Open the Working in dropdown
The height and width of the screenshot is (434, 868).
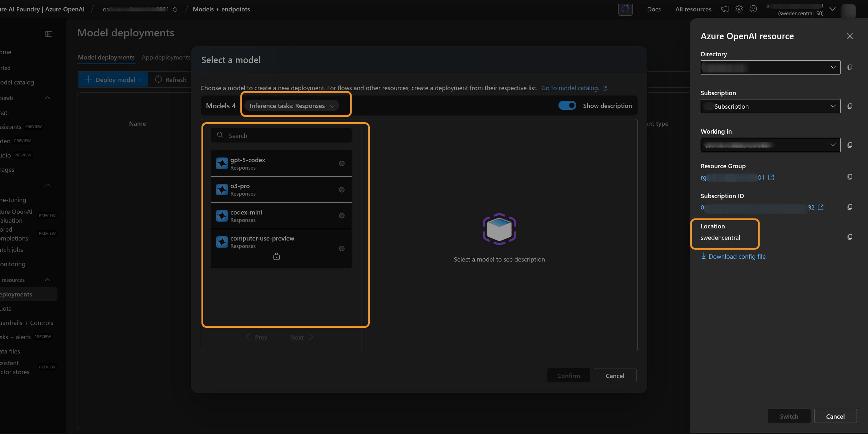[x=770, y=145]
